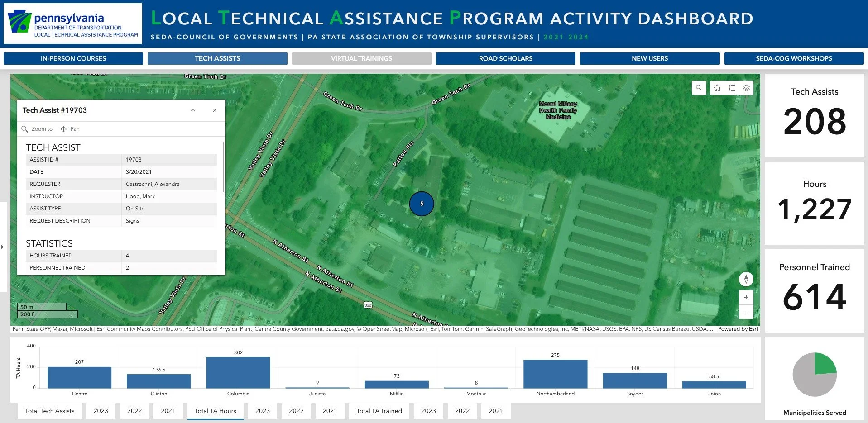This screenshot has height=423, width=868.
Task: Open the VIRTUAL TRAININGS tab
Action: pyautogui.click(x=361, y=58)
